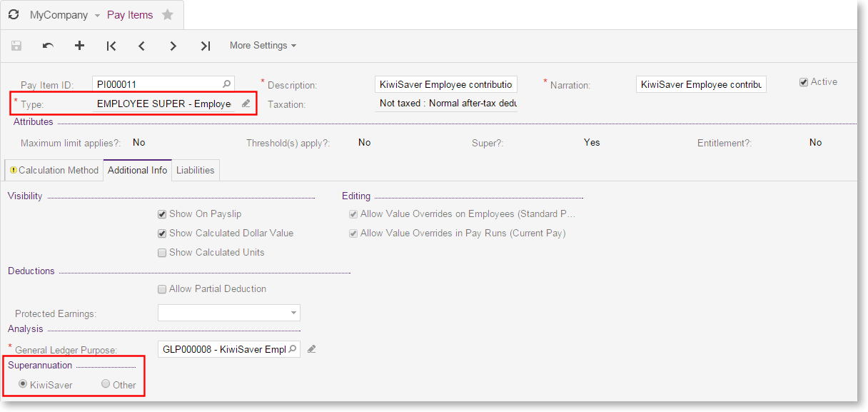Click the pencil icon beside Type field

[x=246, y=104]
